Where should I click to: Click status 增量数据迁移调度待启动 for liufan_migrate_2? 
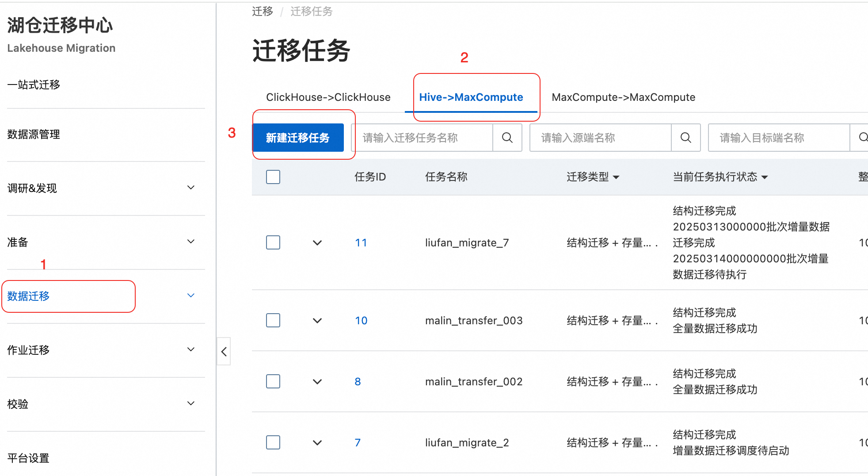pyautogui.click(x=731, y=451)
